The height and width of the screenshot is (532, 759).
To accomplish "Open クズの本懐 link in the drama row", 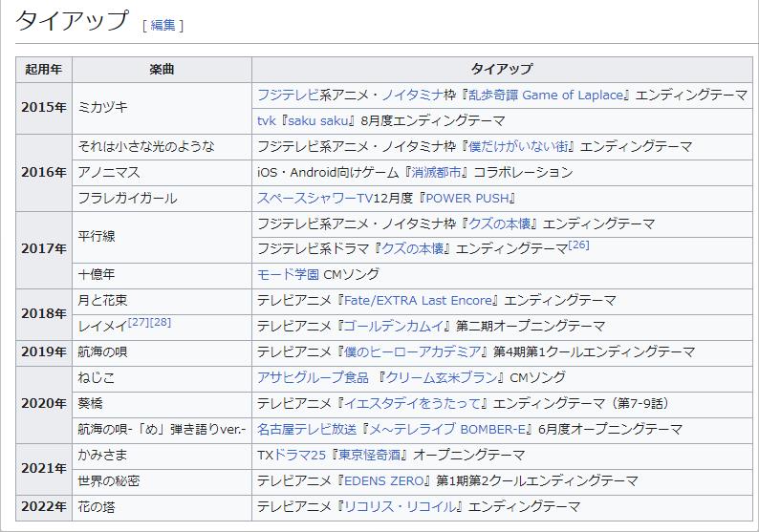I will click(x=413, y=249).
